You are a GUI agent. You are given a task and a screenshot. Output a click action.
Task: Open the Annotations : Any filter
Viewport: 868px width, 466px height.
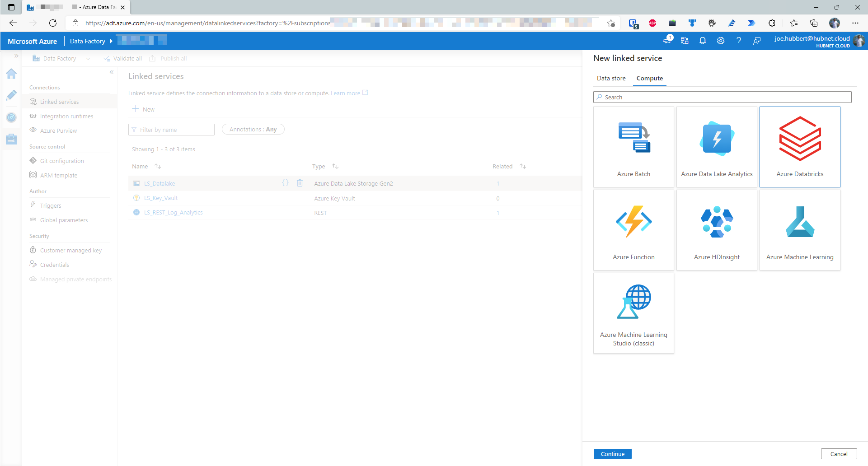(x=253, y=129)
